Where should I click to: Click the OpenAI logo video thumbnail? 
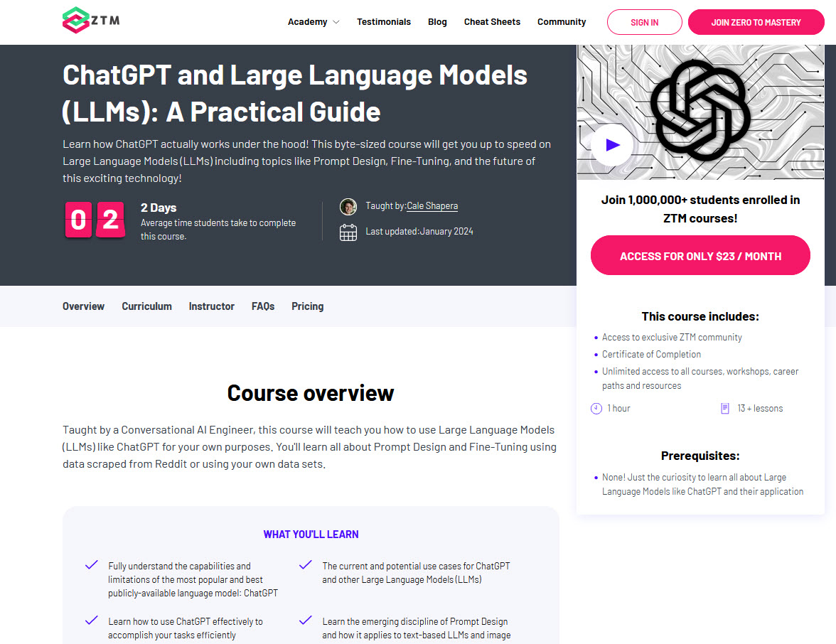click(x=700, y=112)
